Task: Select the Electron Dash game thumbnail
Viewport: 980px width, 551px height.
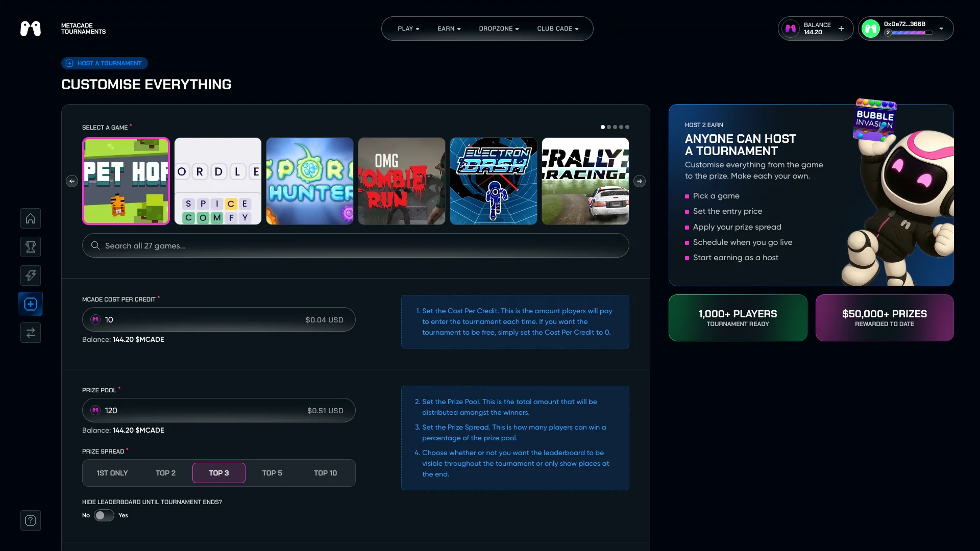Action: (x=493, y=181)
